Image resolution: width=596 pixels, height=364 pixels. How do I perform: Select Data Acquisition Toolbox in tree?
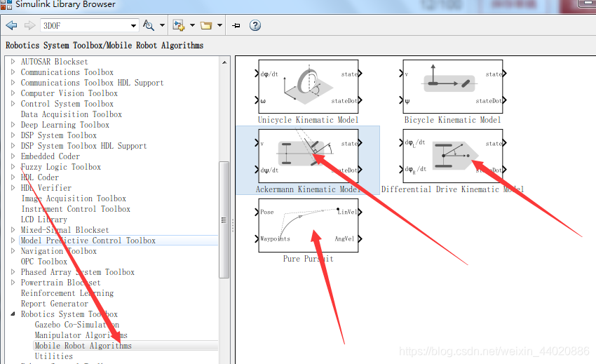pyautogui.click(x=71, y=114)
